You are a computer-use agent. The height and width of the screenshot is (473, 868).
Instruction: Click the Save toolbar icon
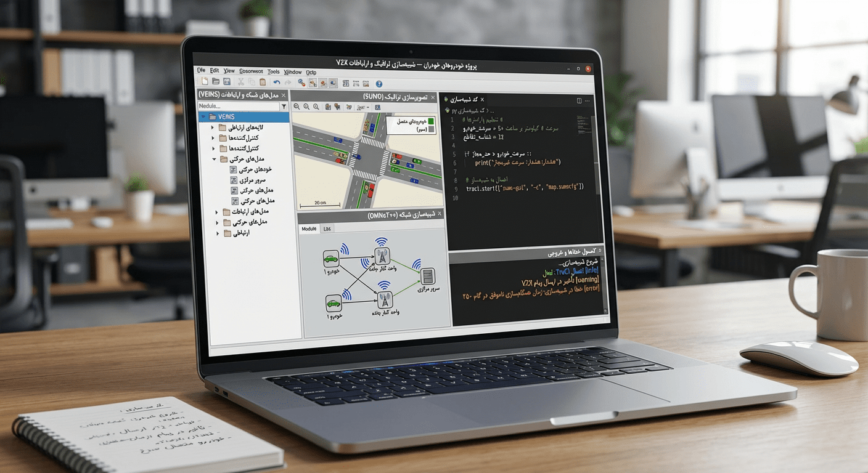click(x=227, y=81)
